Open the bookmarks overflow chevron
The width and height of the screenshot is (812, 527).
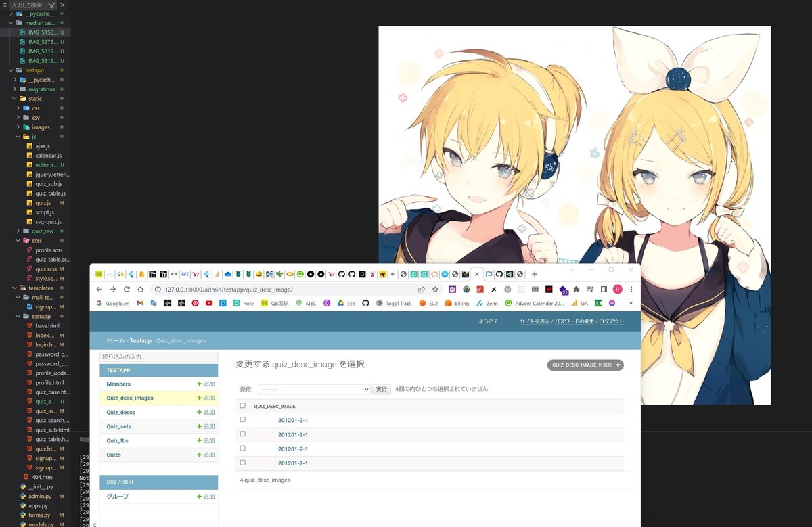(631, 303)
